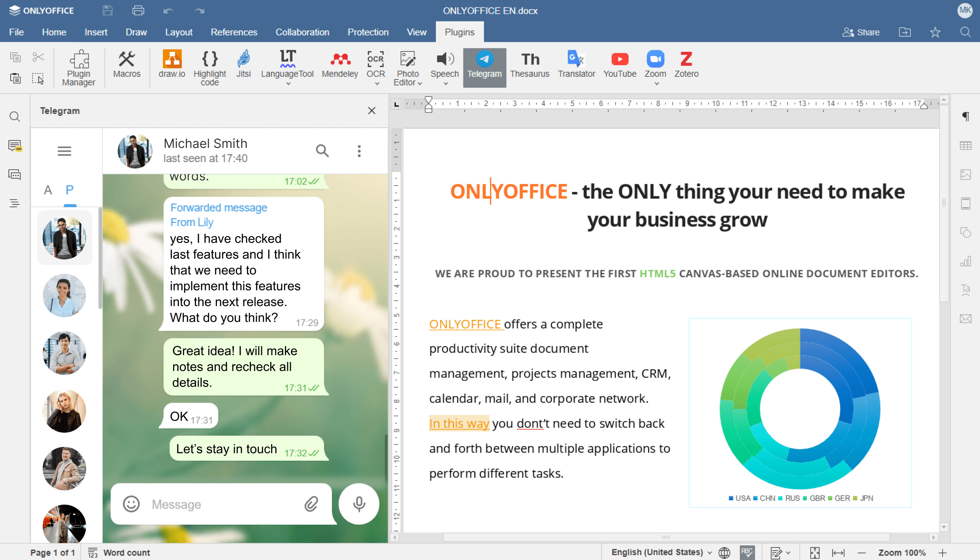Click the Share button
This screenshot has width=980, height=560.
(861, 32)
